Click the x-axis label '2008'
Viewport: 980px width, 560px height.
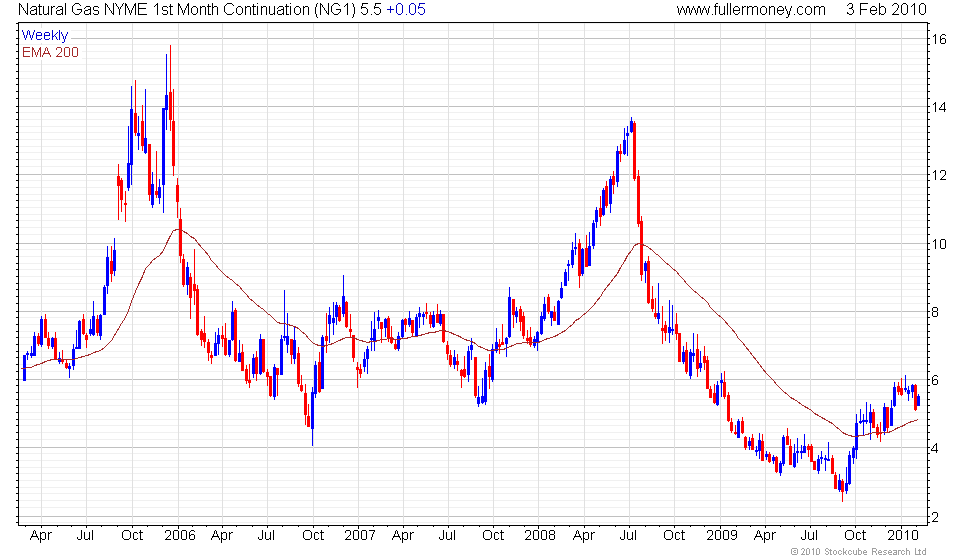point(539,536)
